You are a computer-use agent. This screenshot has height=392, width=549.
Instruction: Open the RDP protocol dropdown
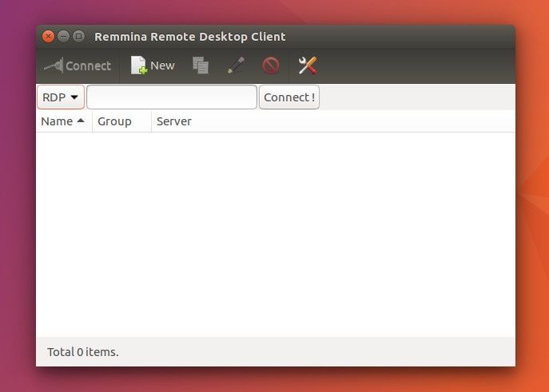point(61,97)
